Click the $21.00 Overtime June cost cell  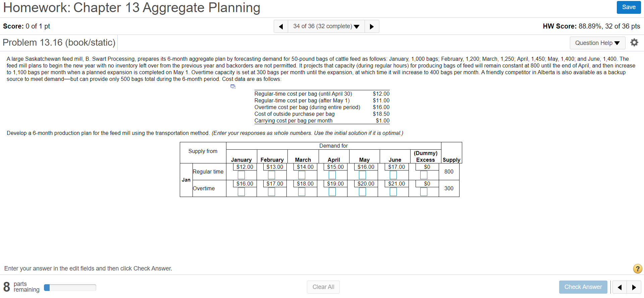click(396, 184)
